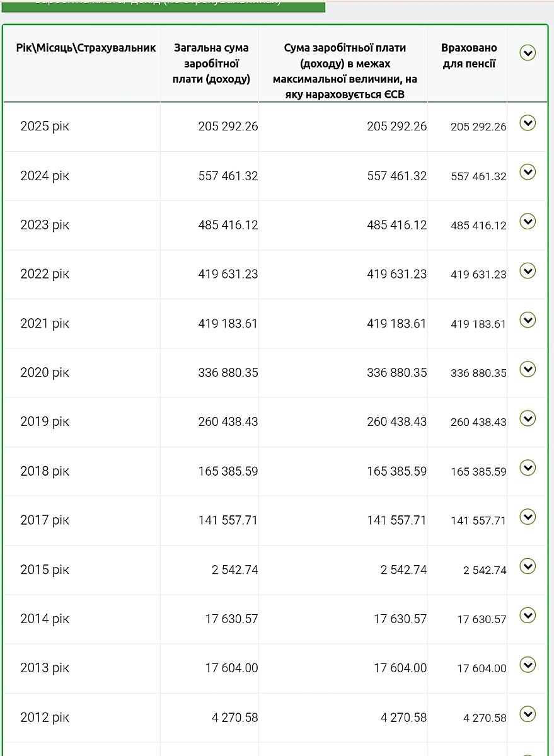
Task: Select the Загальна сума заробітної плати header
Action: click(x=211, y=63)
